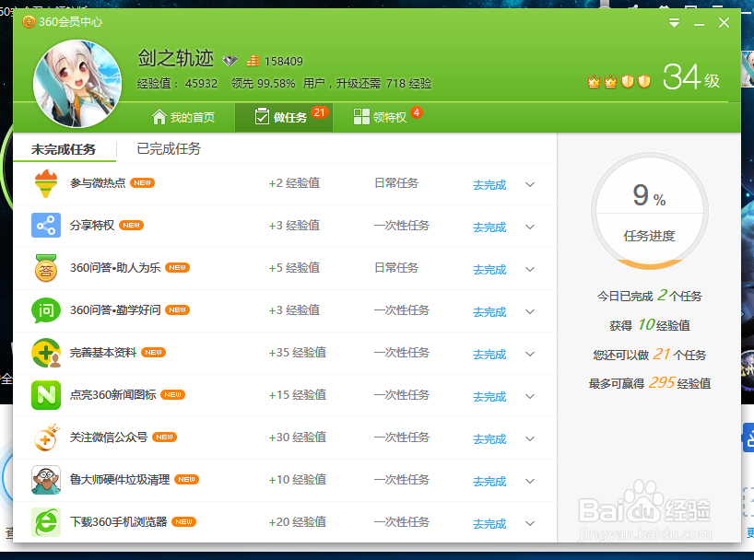Click the WeChat follow icon for 关注微信公众号
The image size is (754, 560).
(x=47, y=437)
